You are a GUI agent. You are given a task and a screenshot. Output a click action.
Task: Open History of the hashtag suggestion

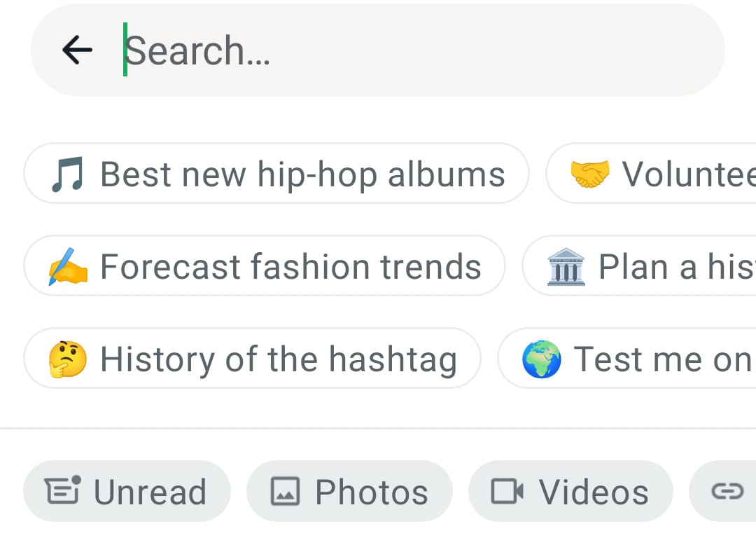click(x=278, y=359)
